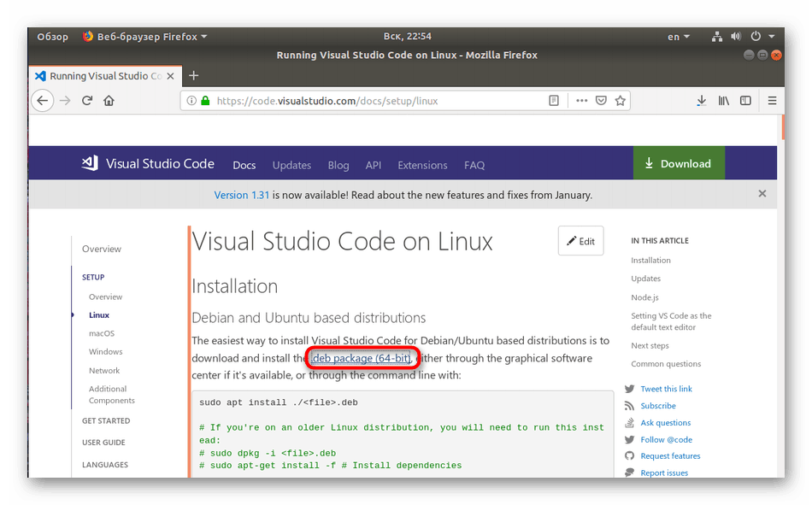Expand the GET STARTED sidebar section

tap(106, 420)
